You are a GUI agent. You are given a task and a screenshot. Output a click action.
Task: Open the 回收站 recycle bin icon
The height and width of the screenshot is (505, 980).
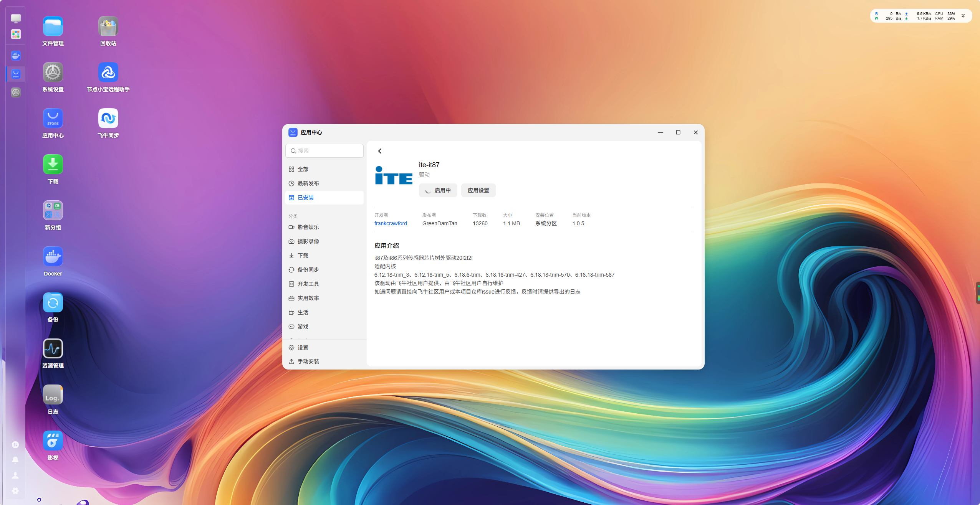point(108,26)
